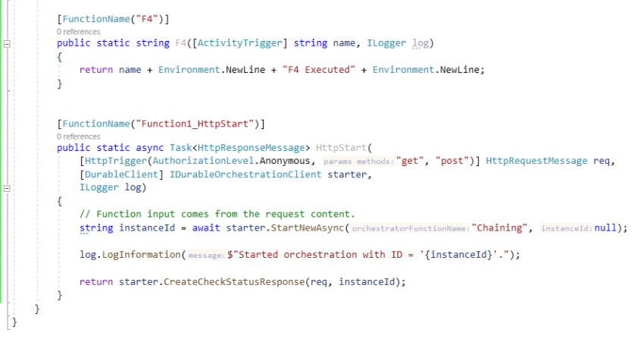Open the 0 references CodeLens above F4
This screenshot has width=644, height=364.
point(79,32)
